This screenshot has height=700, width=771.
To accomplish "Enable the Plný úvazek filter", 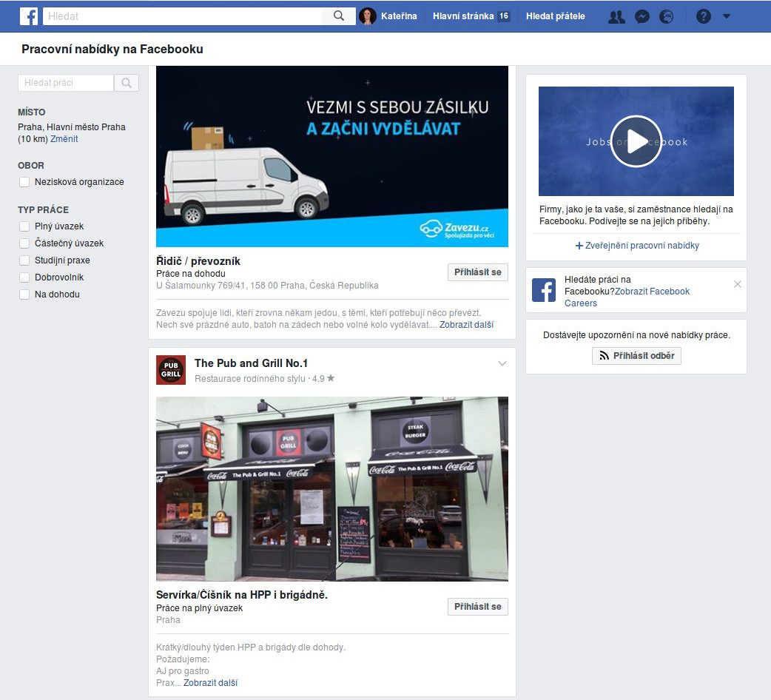I will point(24,226).
